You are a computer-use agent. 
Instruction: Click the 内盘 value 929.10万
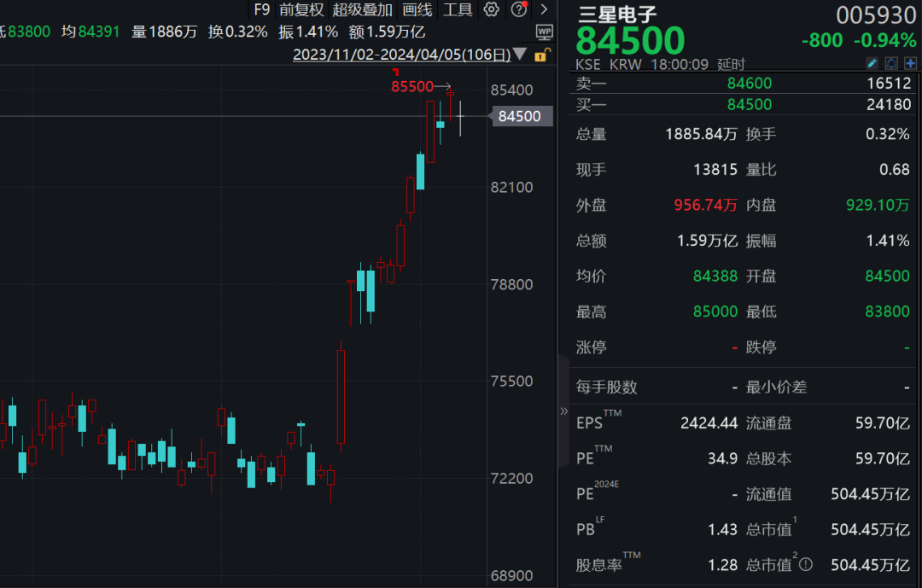coord(878,205)
